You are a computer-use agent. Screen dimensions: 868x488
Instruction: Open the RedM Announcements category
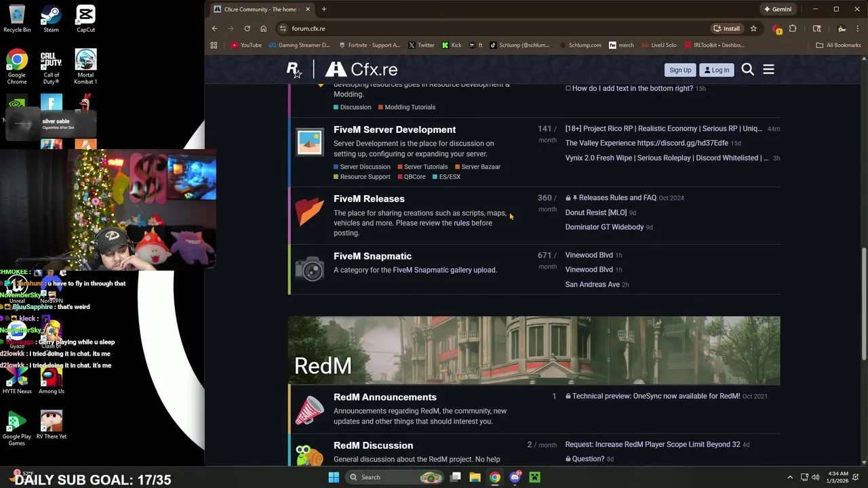[384, 397]
